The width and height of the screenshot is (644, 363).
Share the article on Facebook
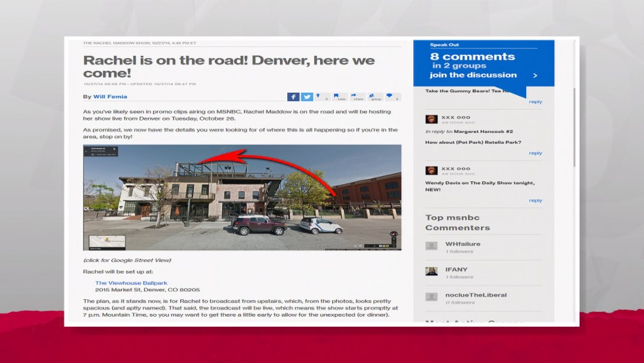pyautogui.click(x=293, y=97)
